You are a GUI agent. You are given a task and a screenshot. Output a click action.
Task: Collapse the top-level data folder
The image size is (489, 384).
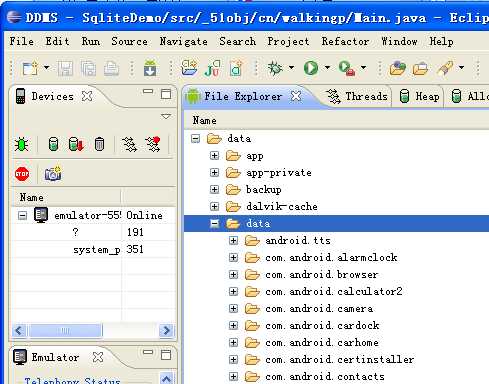click(x=196, y=138)
